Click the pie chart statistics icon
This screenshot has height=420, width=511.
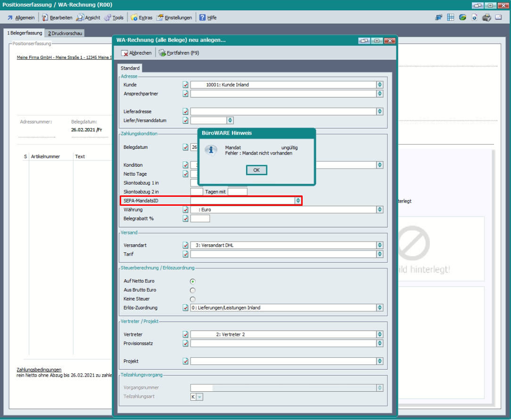click(462, 17)
